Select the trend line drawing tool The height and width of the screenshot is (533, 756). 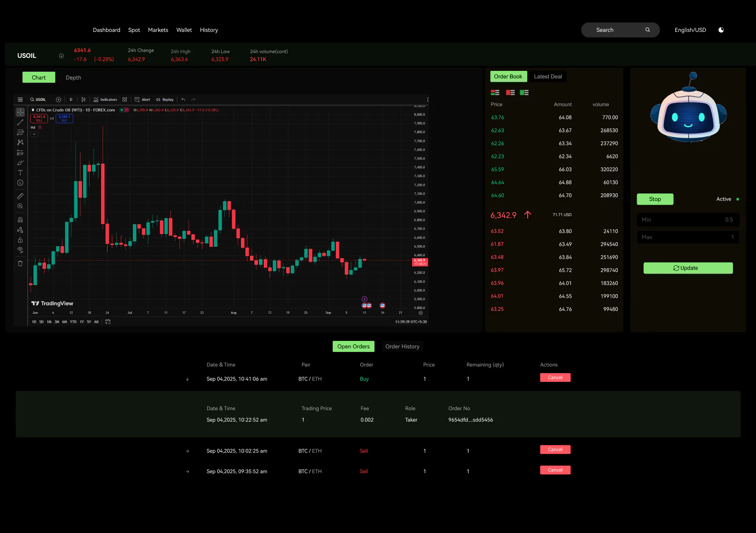[x=20, y=122]
